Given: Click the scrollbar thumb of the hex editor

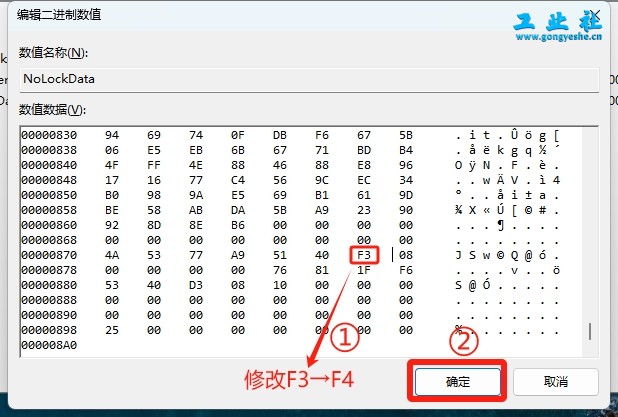Looking at the screenshot, I should click(590, 331).
